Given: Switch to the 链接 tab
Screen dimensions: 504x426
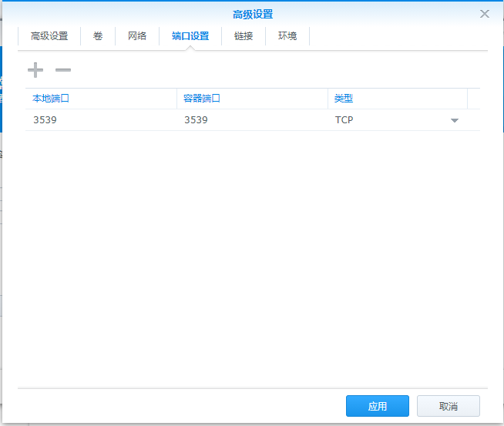Looking at the screenshot, I should tap(244, 36).
